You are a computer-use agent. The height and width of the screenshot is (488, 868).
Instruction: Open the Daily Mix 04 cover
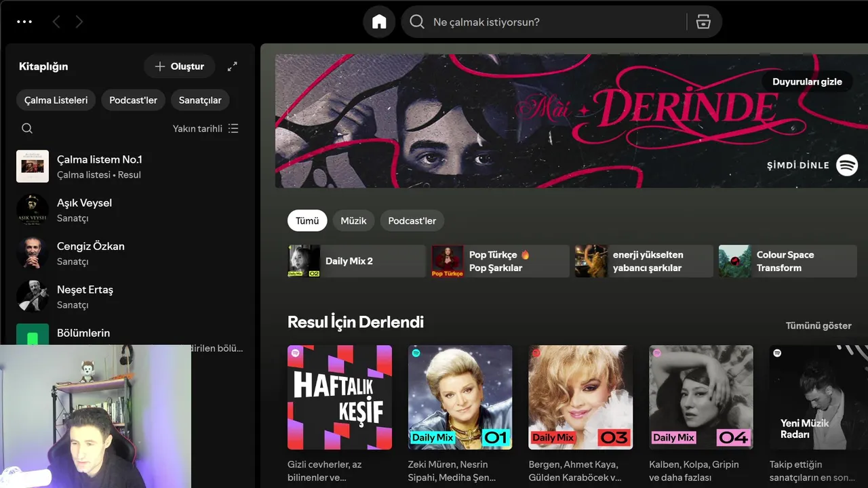[x=701, y=397]
